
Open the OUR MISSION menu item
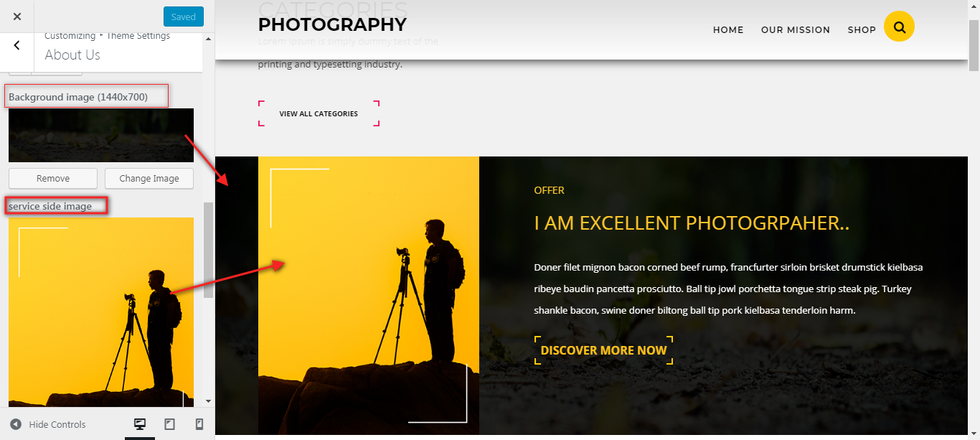pos(796,29)
